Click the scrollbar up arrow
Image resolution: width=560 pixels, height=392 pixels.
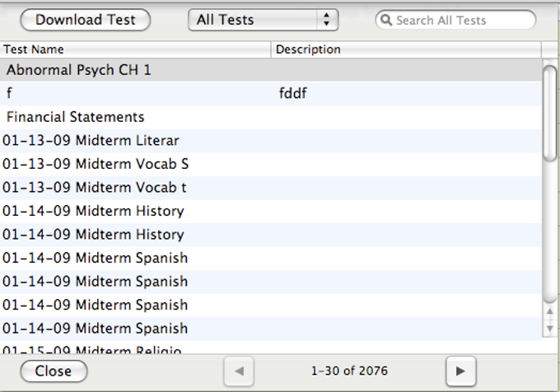point(550,311)
